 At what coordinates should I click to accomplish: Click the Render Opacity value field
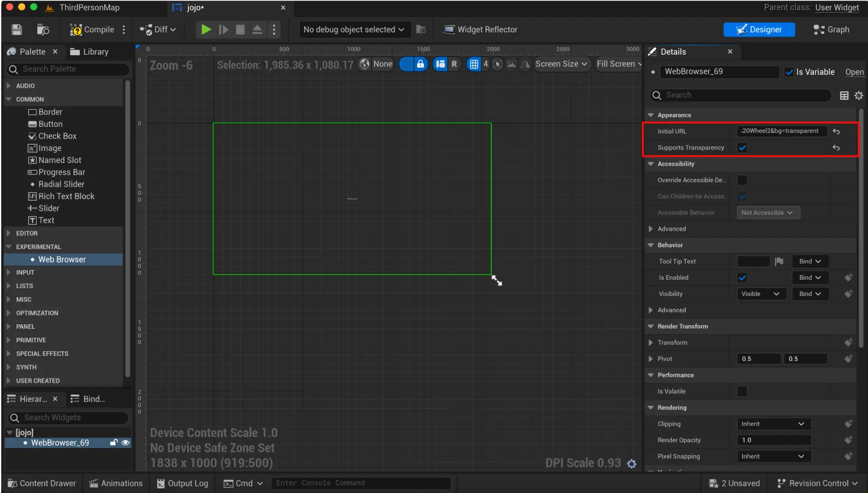[x=773, y=440]
